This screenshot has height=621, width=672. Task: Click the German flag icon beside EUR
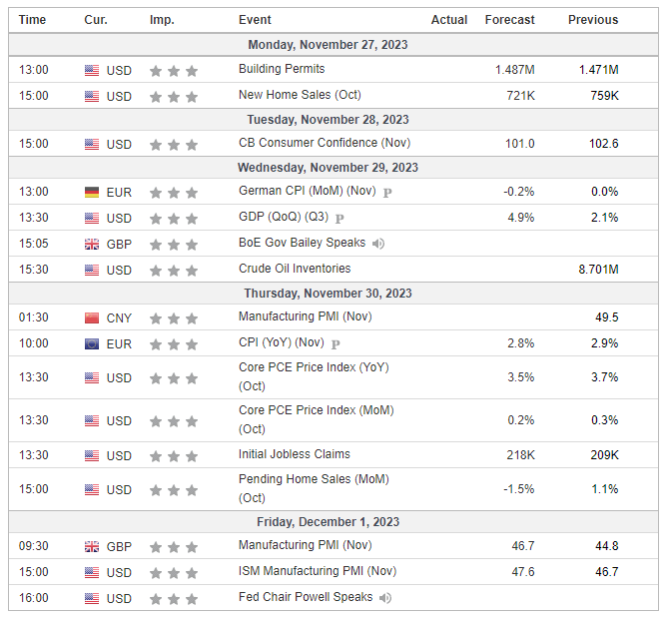pos(92,192)
